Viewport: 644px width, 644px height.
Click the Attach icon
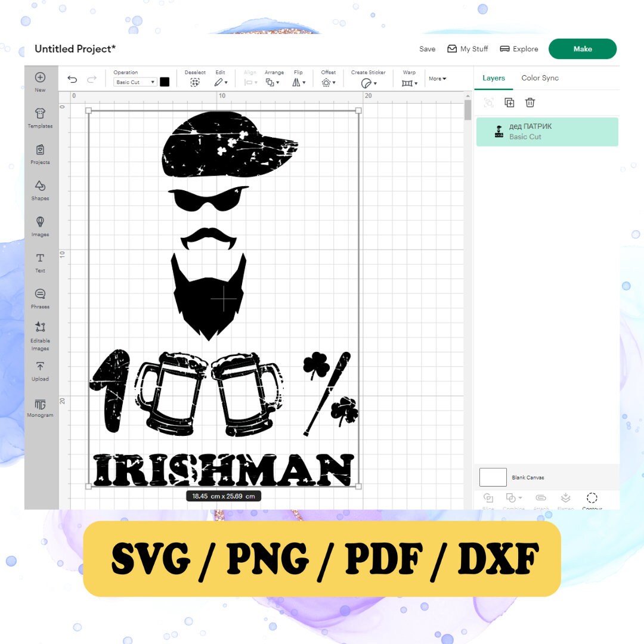(x=541, y=499)
